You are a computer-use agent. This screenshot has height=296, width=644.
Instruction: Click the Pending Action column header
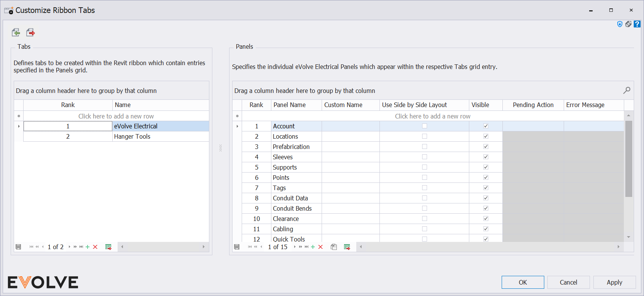point(533,105)
